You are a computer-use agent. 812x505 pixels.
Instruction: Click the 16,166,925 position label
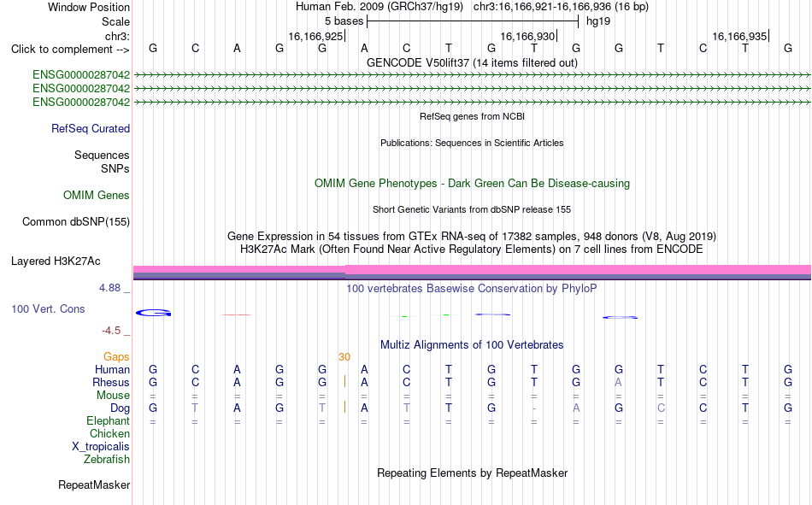(x=316, y=36)
